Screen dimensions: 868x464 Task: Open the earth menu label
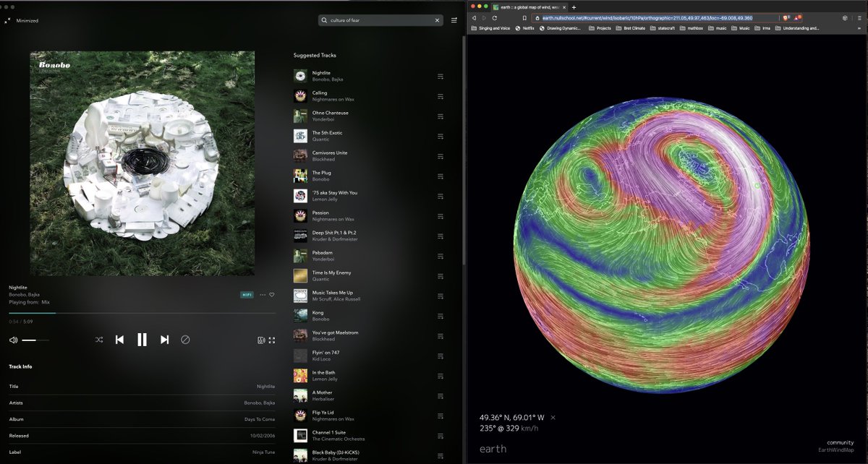coord(493,449)
